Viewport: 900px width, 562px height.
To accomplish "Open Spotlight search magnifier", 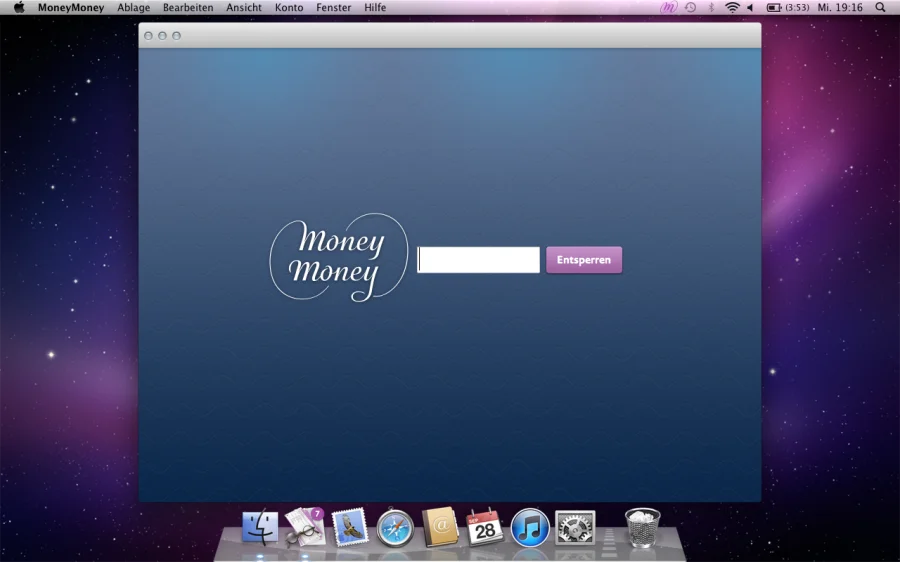I will 880,7.
